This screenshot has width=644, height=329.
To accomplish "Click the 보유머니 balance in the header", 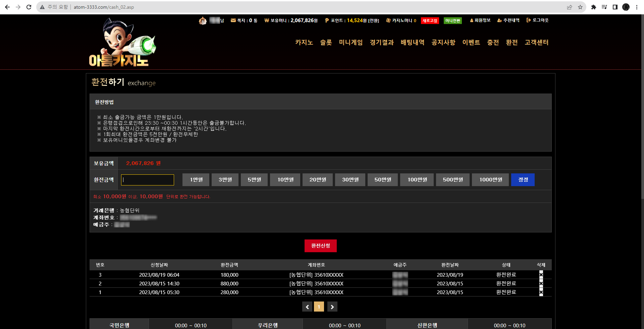I will [x=291, y=20].
